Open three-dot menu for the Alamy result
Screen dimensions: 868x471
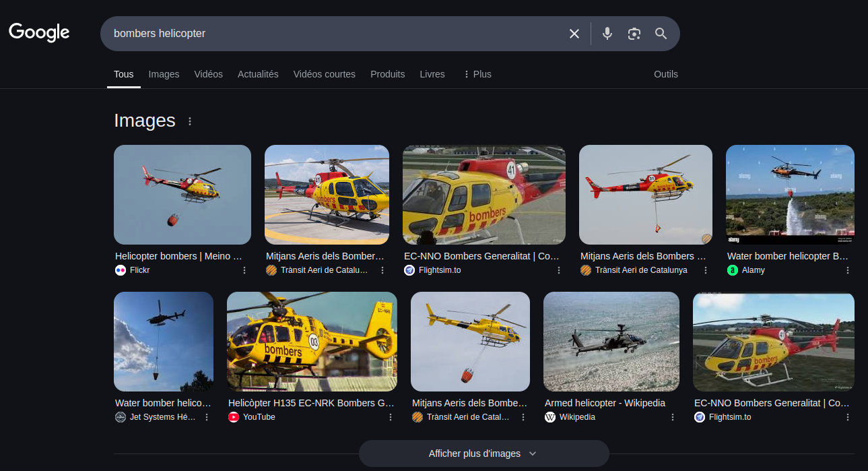(847, 270)
